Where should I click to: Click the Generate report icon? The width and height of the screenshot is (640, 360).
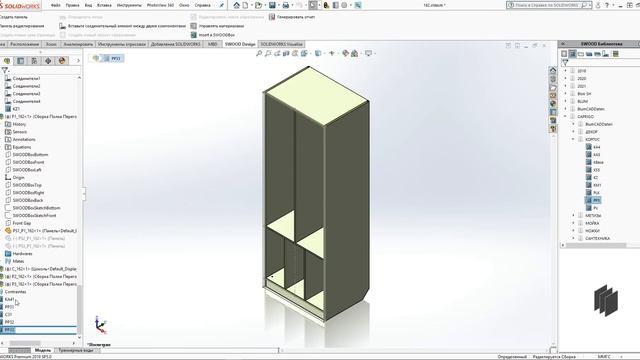coord(272,17)
